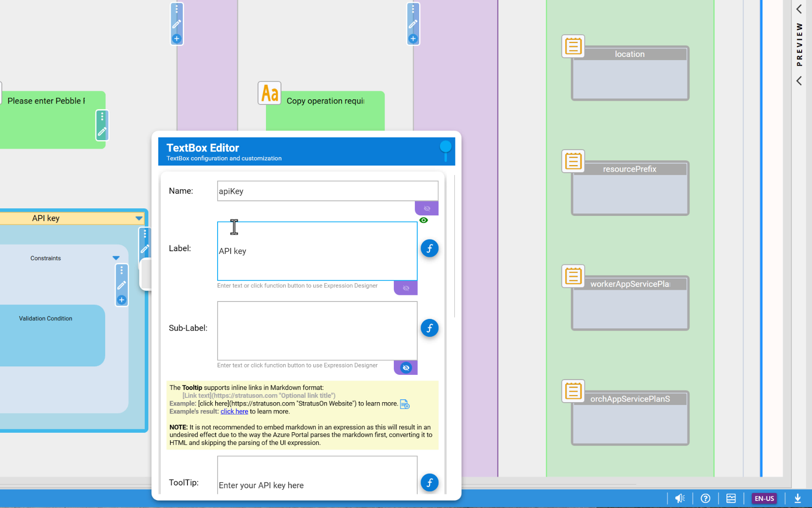The height and width of the screenshot is (508, 812).
Task: Toggle the Label field visibility eye button
Action: (406, 288)
